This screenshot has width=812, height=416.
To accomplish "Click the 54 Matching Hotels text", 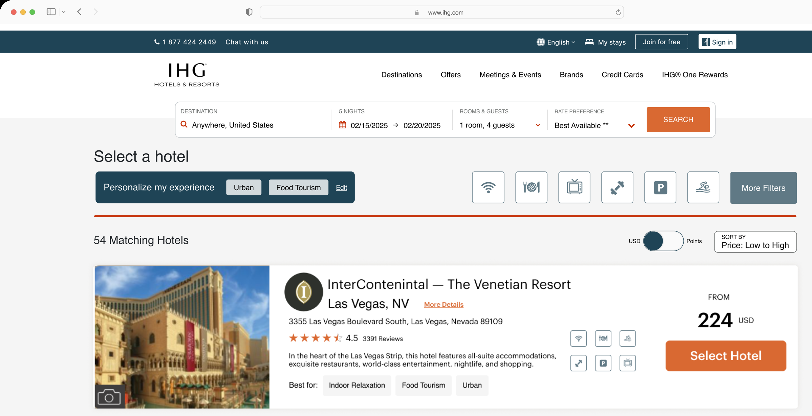I will coord(141,240).
